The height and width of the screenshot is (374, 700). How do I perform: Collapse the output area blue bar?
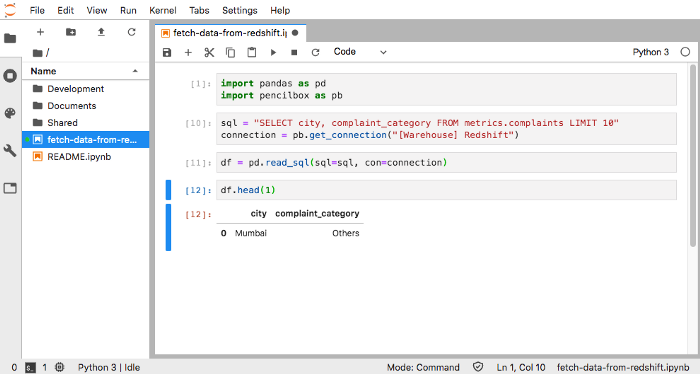click(168, 227)
